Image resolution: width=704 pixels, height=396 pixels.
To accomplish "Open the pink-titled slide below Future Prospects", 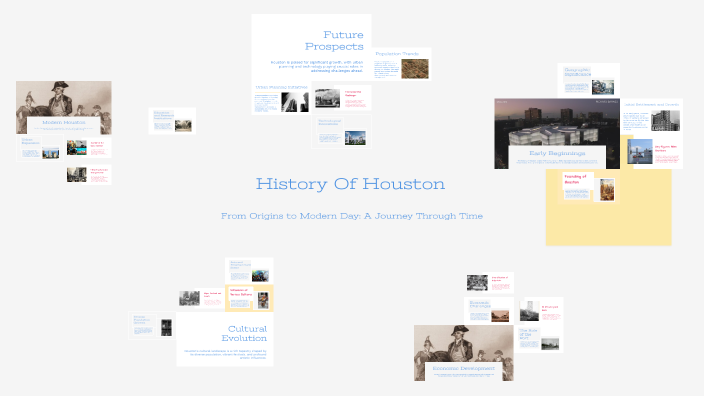I will tap(342, 97).
